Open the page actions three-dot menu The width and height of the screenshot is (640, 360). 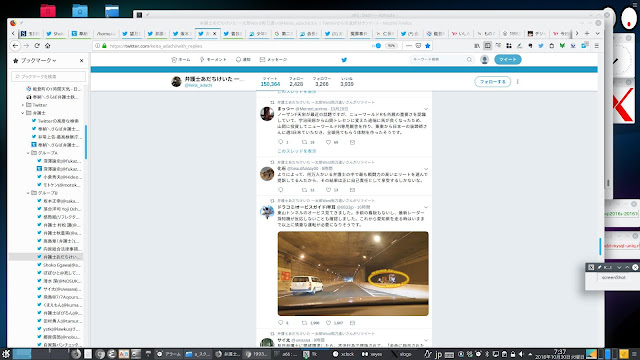coord(409,46)
